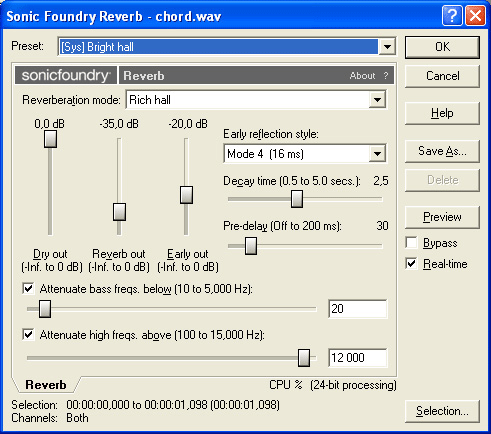Click Save As... to store preset
Image resolution: width=491 pixels, height=434 pixels.
[x=442, y=151]
